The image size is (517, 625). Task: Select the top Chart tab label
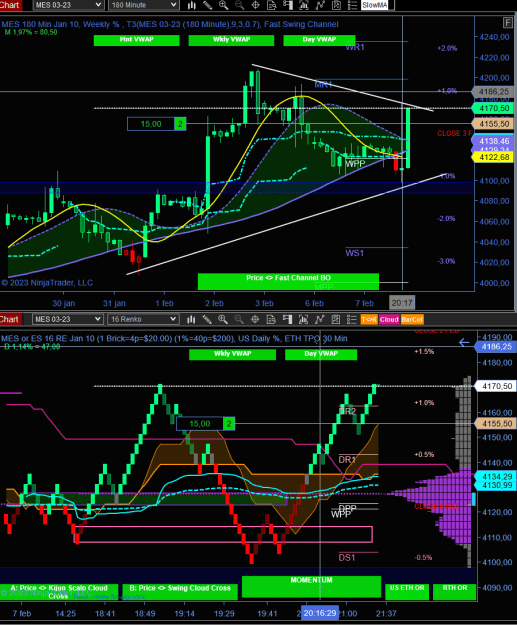[10, 5]
